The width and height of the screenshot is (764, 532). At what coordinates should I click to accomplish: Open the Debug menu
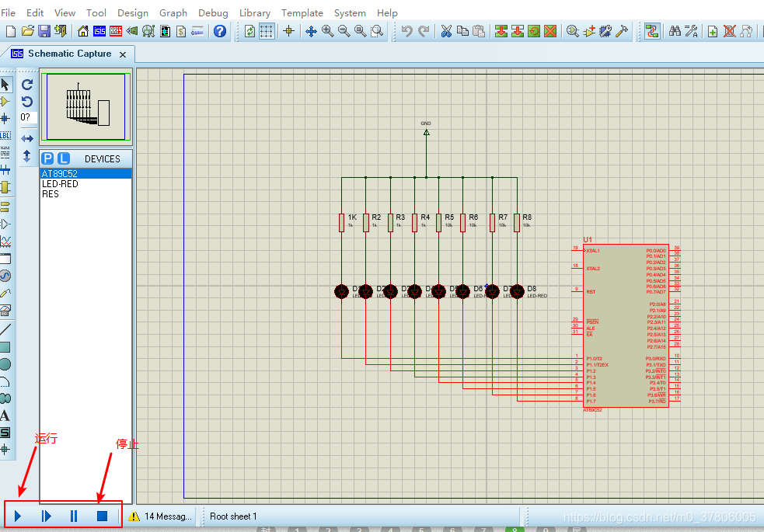click(213, 13)
